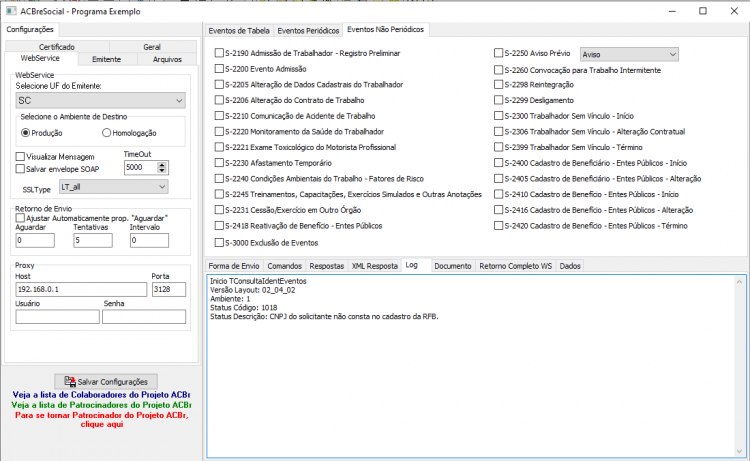Check S-2299 Desligamento
Screen dimensions: 750x461
tap(498, 100)
